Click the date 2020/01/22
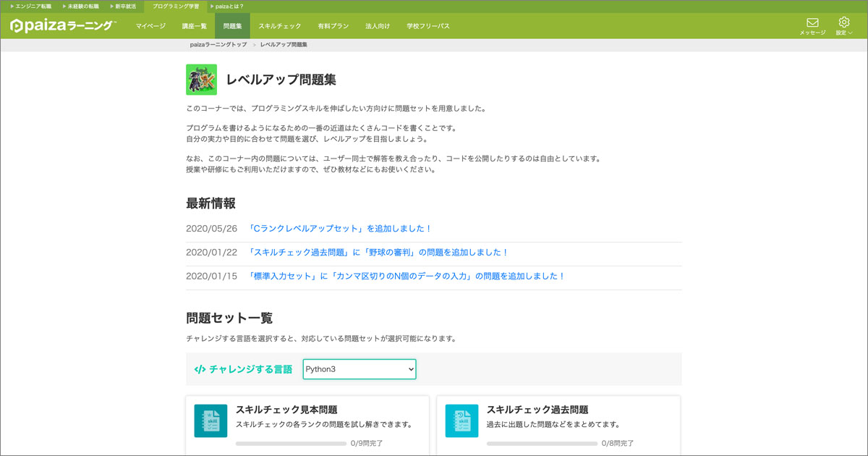Screen dimensions: 868x456 tap(211, 253)
